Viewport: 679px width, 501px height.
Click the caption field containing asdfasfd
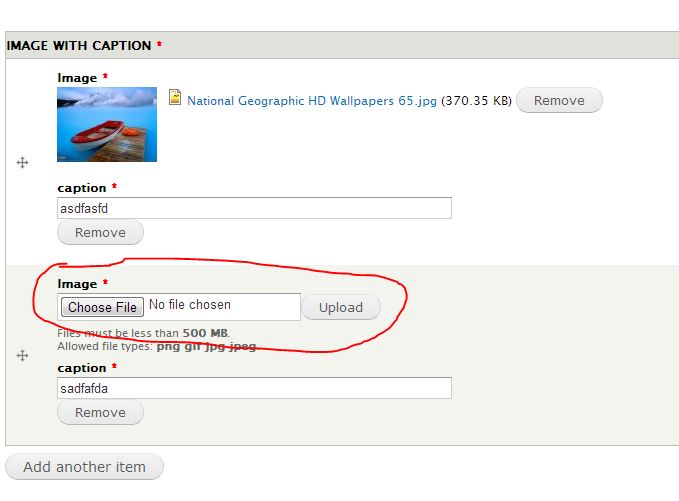254,208
